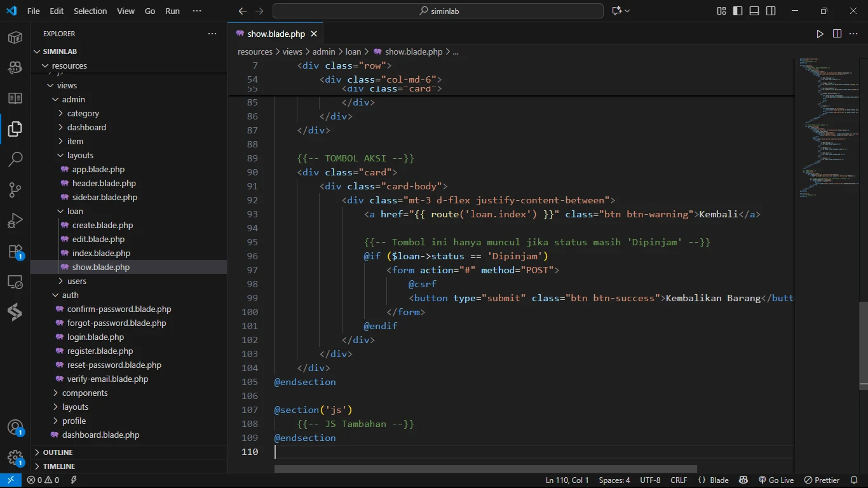Open the Search view in activity bar
868x488 pixels.
coord(15,159)
